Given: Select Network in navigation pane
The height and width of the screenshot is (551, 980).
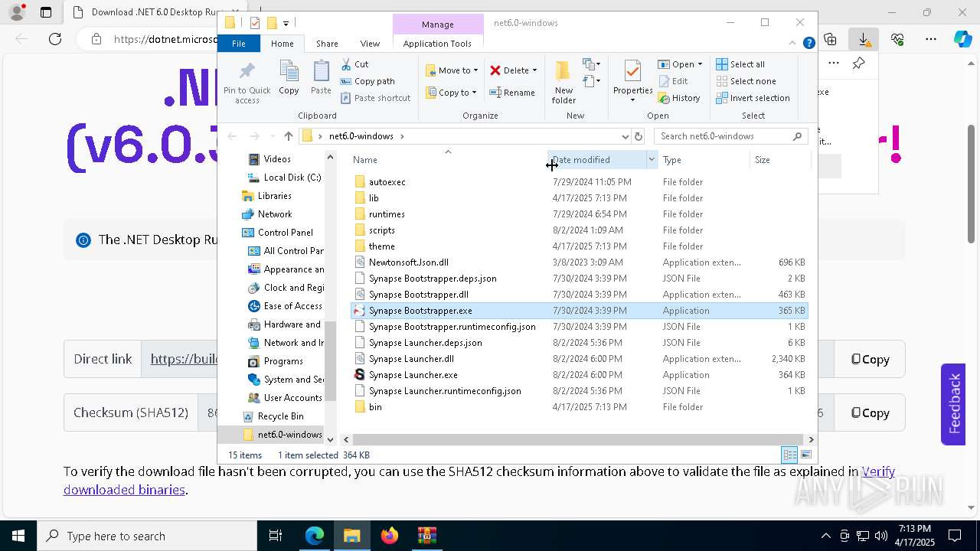Looking at the screenshot, I should pyautogui.click(x=266, y=214).
